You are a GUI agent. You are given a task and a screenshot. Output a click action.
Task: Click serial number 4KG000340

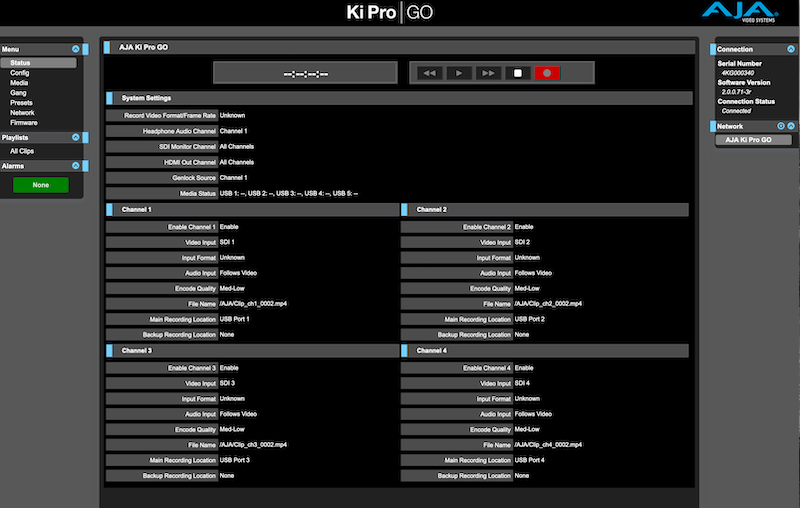(738, 73)
